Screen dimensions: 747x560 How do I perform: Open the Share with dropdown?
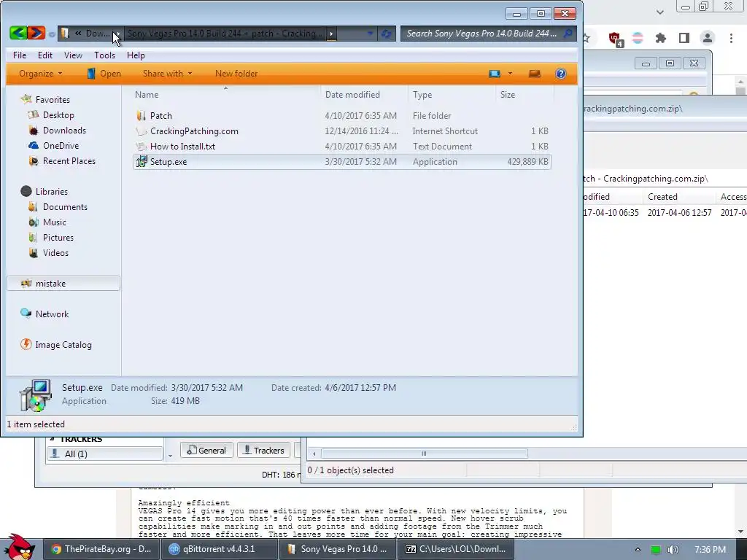(167, 74)
